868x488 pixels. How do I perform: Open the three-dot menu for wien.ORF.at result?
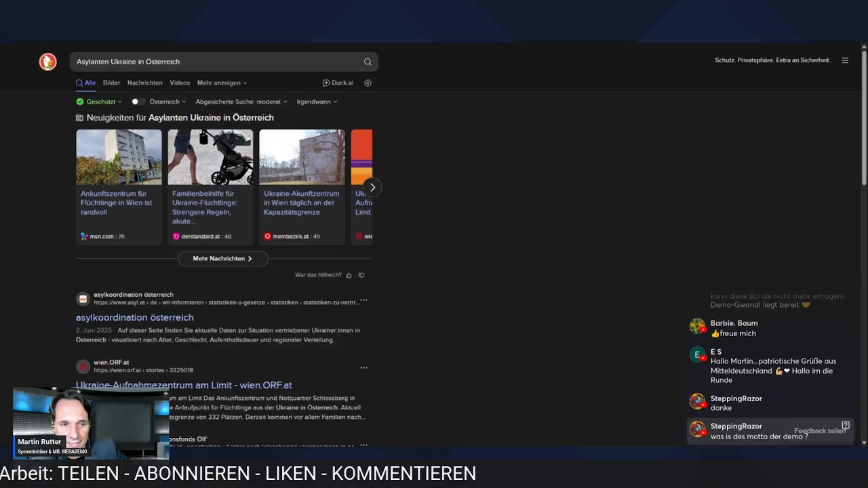click(363, 367)
